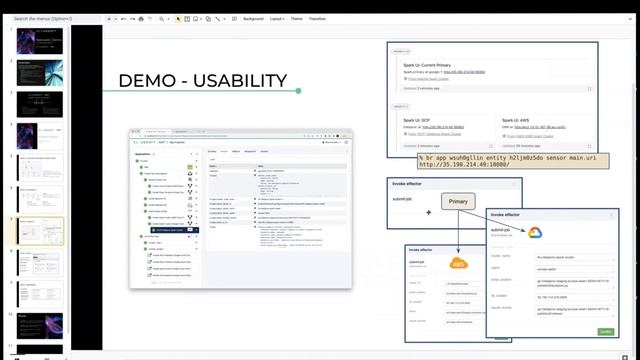Screen dimensions: 640x360
Task: Select slide 10 thumbnail in filmstrip
Action: click(40, 326)
